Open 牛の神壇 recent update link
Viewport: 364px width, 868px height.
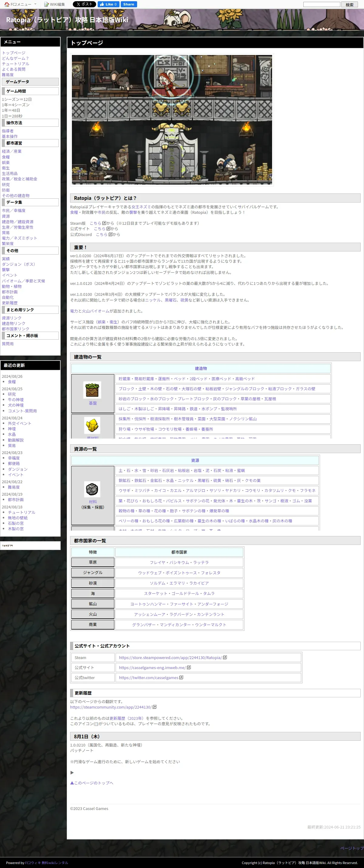point(16,400)
